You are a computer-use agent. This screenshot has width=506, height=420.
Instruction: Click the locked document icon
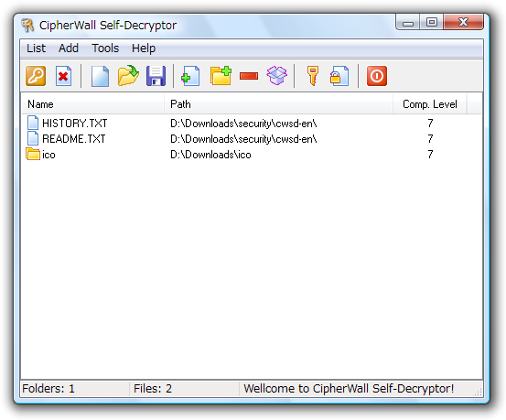[339, 76]
